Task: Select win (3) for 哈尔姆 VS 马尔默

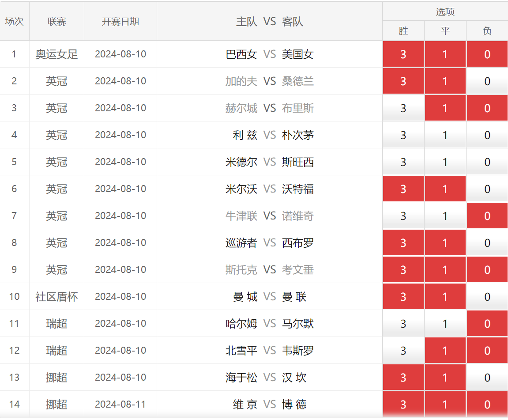Action: click(403, 323)
